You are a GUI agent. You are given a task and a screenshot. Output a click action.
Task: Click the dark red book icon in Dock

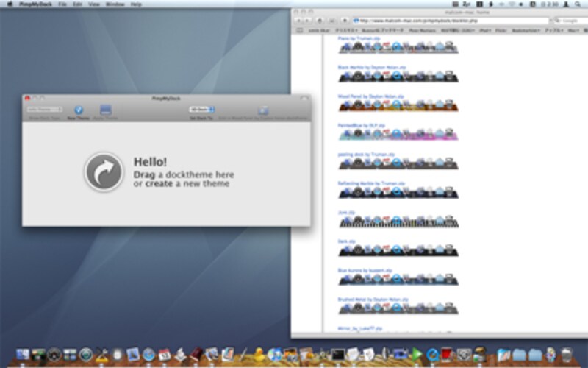point(196,354)
